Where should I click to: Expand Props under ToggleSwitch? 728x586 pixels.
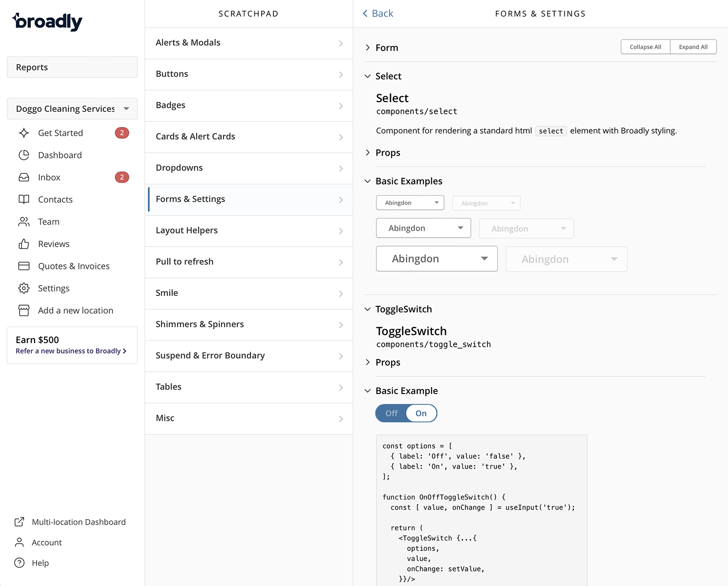(383, 363)
